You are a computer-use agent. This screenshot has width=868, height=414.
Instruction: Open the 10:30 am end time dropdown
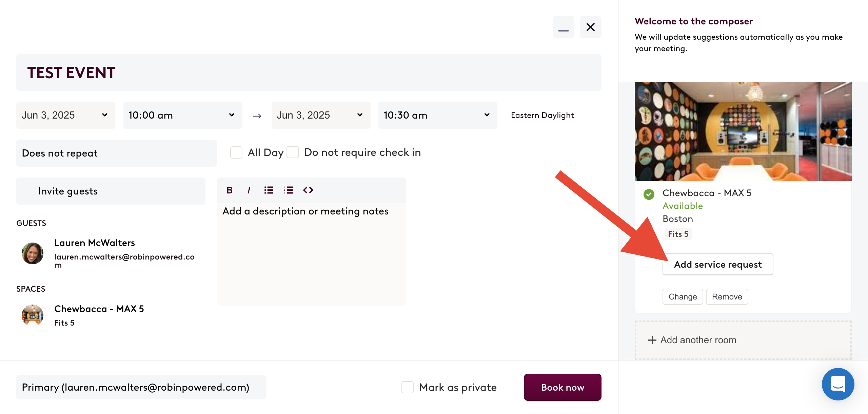[x=438, y=115]
